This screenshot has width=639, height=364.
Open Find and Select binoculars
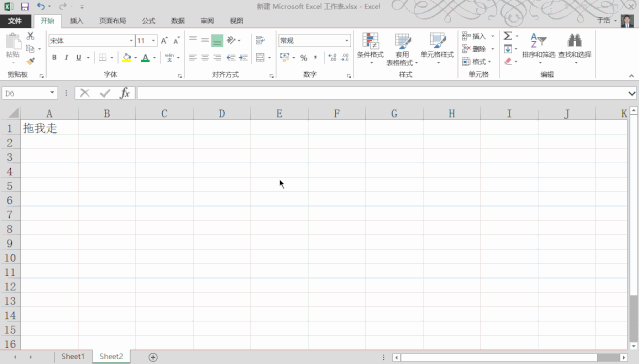pyautogui.click(x=575, y=48)
